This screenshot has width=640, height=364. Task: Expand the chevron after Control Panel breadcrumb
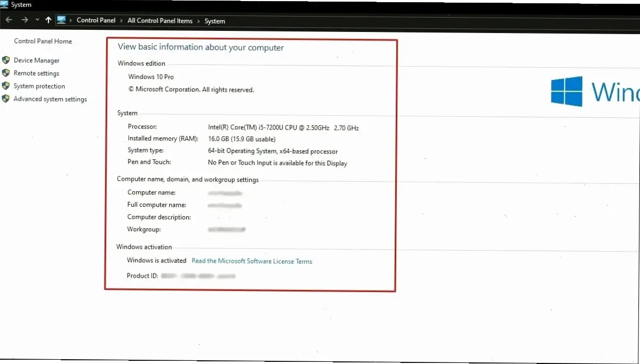click(121, 21)
